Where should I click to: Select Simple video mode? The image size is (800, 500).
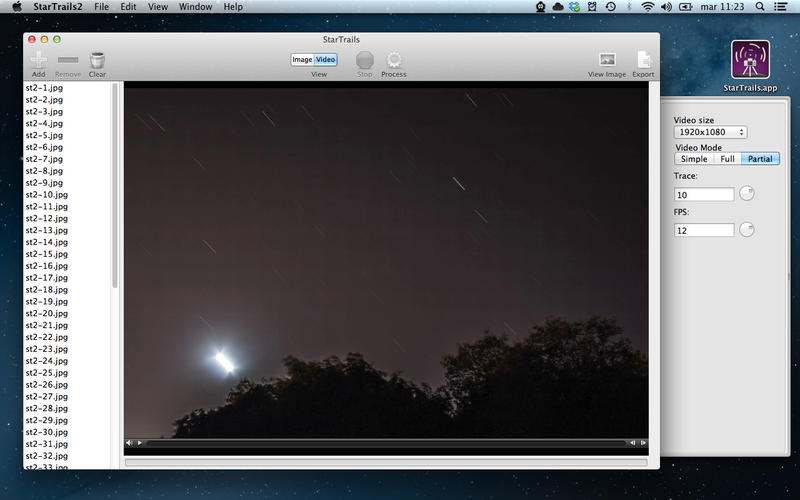pyautogui.click(x=694, y=159)
